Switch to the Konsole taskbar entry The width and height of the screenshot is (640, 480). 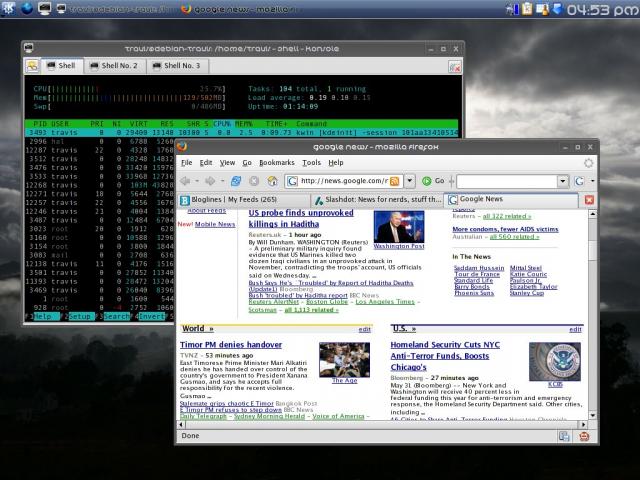[x=114, y=9]
